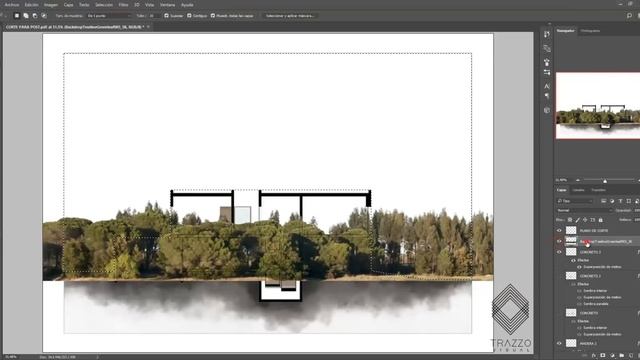This screenshot has width=640, height=360.
Task: Hide the highlighted Backdrop trees layer
Action: [559, 241]
